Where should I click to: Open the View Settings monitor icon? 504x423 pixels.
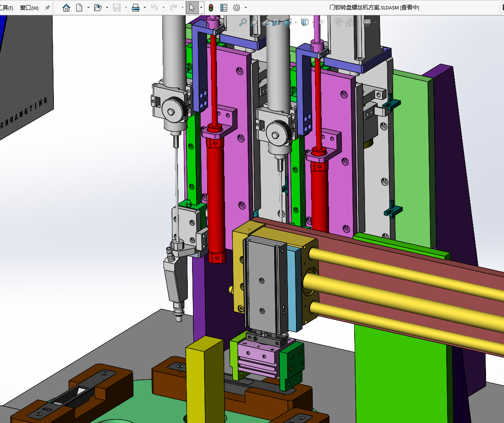[367, 22]
